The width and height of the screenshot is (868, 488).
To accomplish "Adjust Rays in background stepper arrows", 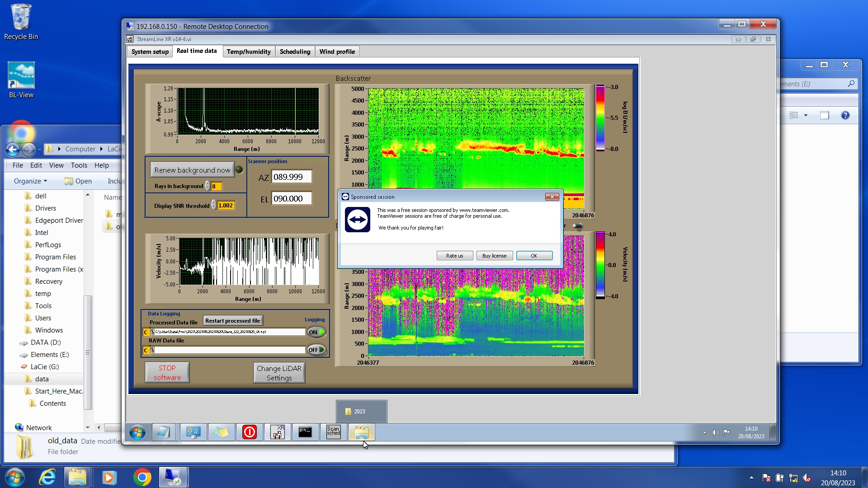I will (208, 186).
